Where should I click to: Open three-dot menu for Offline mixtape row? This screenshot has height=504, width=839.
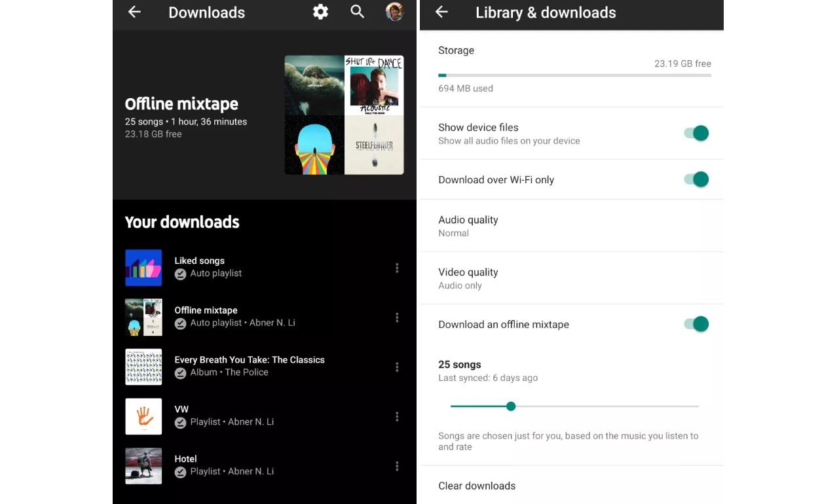tap(397, 317)
